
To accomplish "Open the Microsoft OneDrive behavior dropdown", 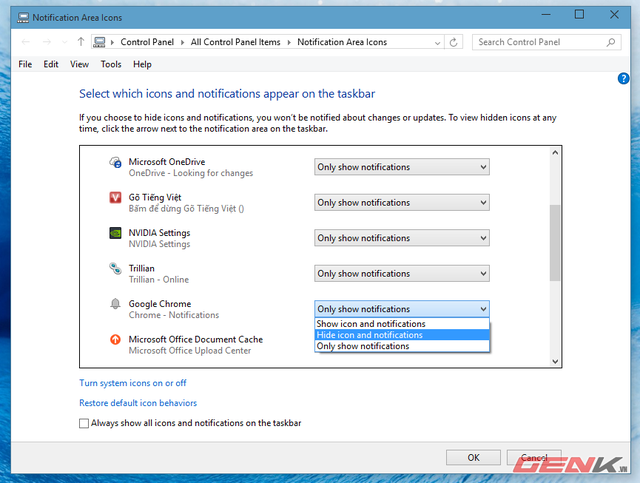I will [x=402, y=167].
